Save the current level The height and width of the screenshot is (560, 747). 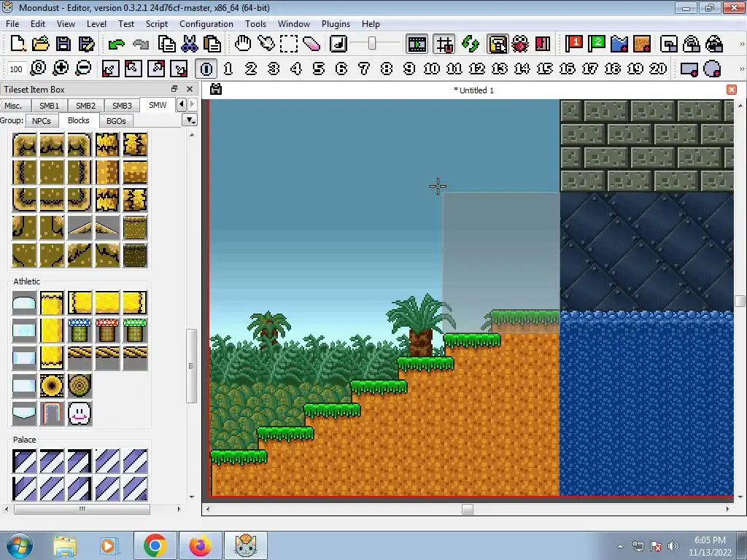[x=63, y=44]
